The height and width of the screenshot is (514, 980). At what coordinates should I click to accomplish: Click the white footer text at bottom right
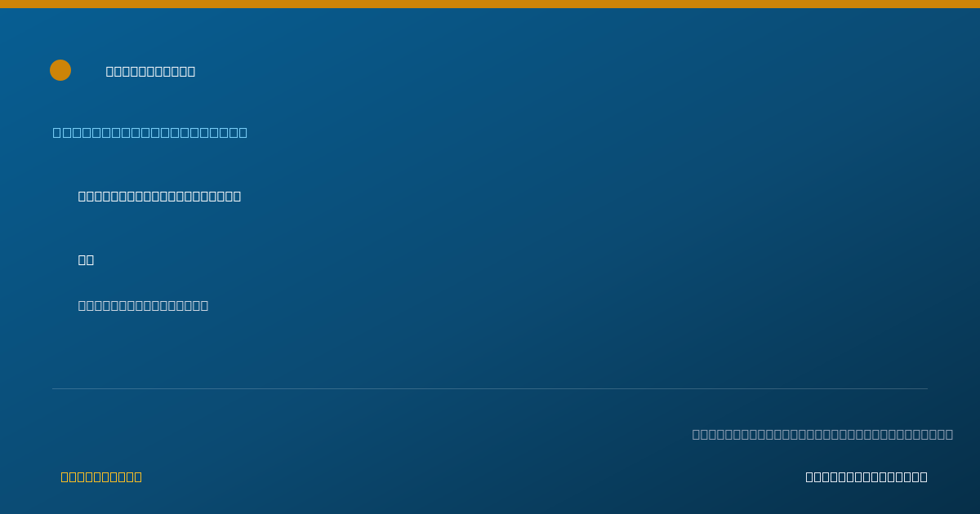pyautogui.click(x=866, y=476)
